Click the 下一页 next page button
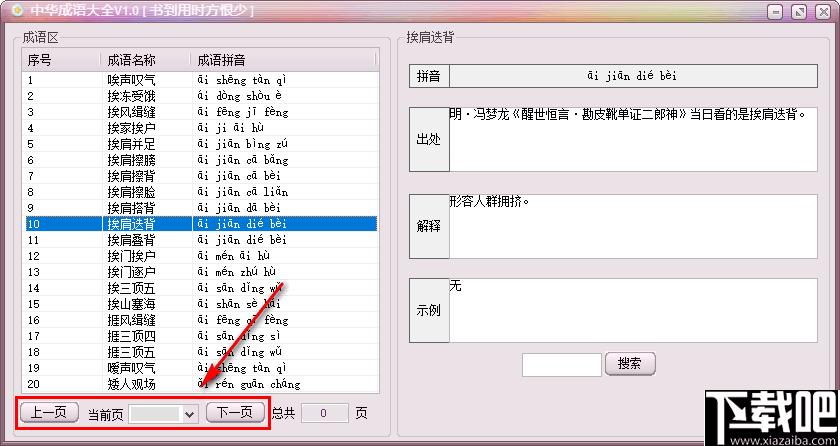The height and width of the screenshot is (446, 840). 235,412
